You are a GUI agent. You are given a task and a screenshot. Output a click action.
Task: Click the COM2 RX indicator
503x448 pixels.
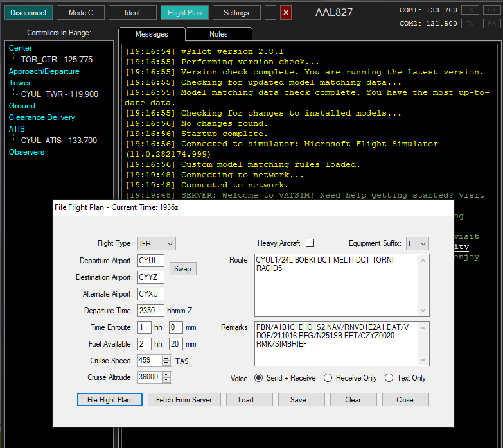pyautogui.click(x=491, y=24)
